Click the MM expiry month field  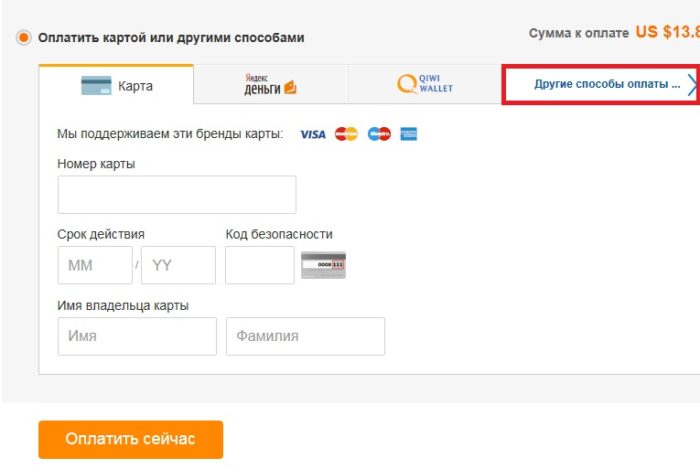95,266
